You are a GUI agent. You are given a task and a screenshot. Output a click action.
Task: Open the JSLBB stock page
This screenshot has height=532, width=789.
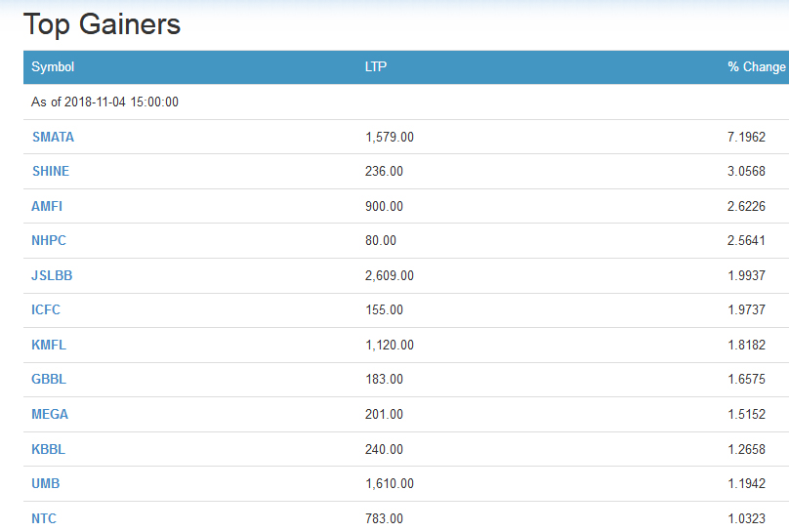point(52,275)
